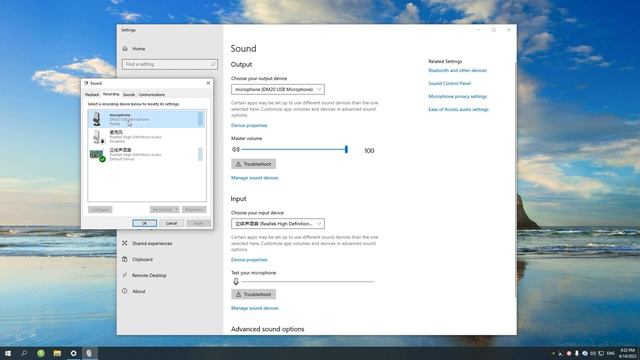Click the disabled Realtek microphone device icon
The width and height of the screenshot is (640, 360).
click(98, 137)
